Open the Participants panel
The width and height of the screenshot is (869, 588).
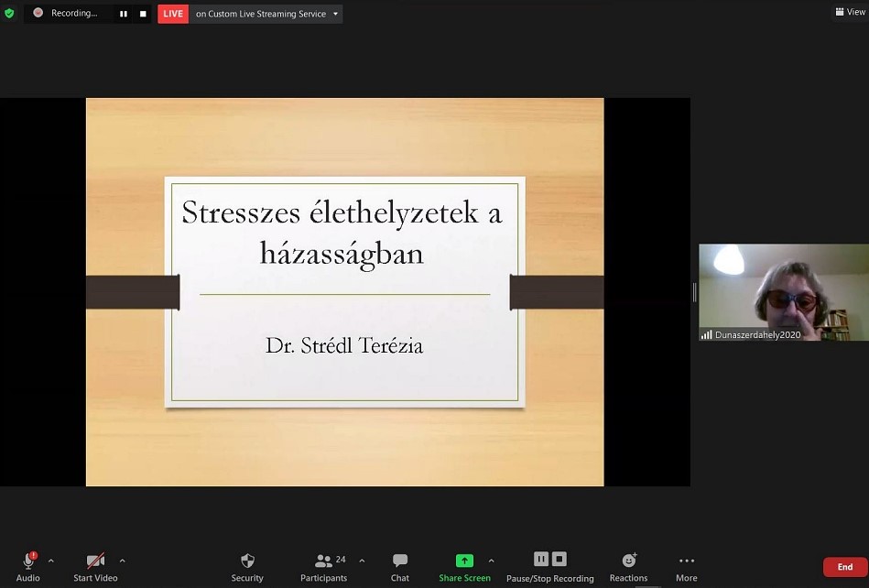323,561
